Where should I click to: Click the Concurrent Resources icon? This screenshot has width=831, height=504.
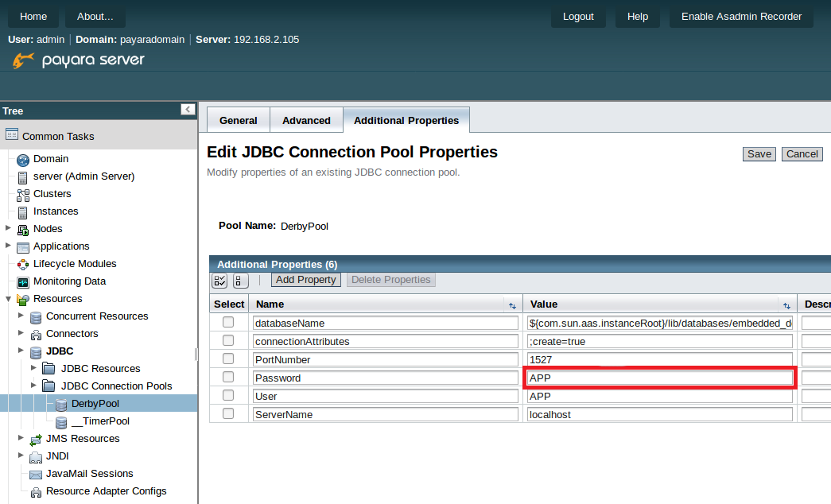pos(36,317)
